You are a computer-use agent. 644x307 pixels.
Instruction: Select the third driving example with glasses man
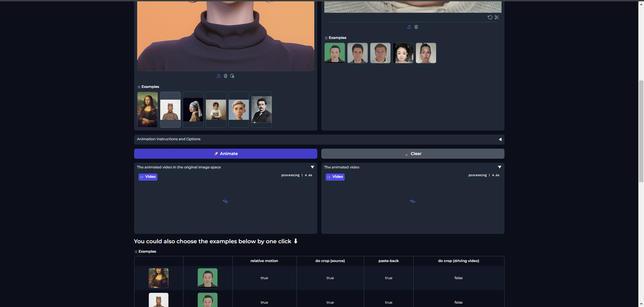click(x=380, y=53)
